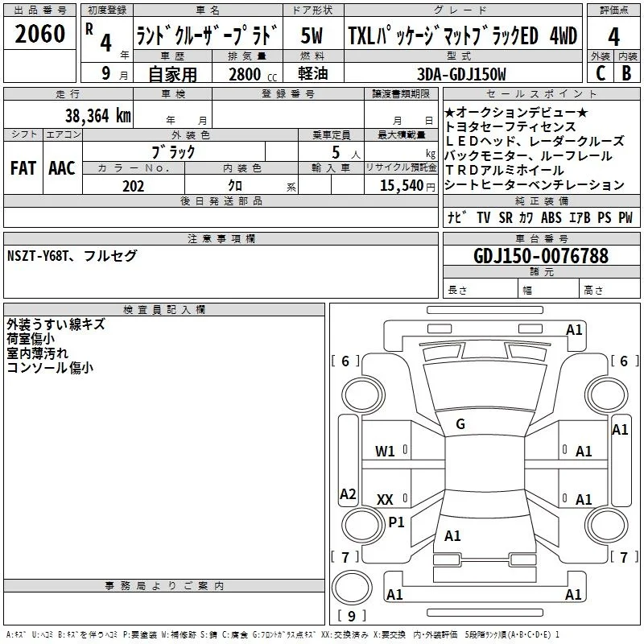Click the P1 paint mark on the diagram
Image resolution: width=644 pixels, height=644 pixels.
[396, 522]
